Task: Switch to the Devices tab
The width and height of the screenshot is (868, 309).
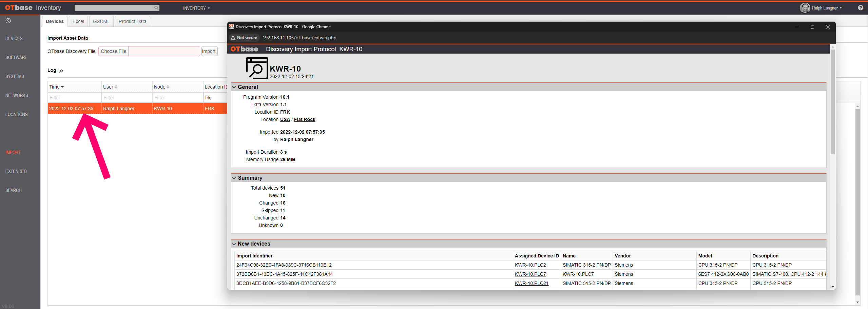Action: click(x=55, y=21)
